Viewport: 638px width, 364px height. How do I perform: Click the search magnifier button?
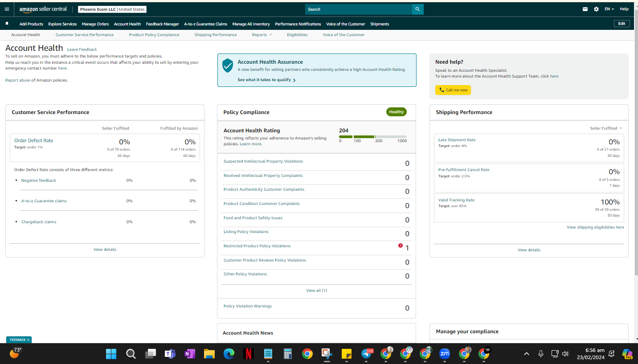coord(417,9)
